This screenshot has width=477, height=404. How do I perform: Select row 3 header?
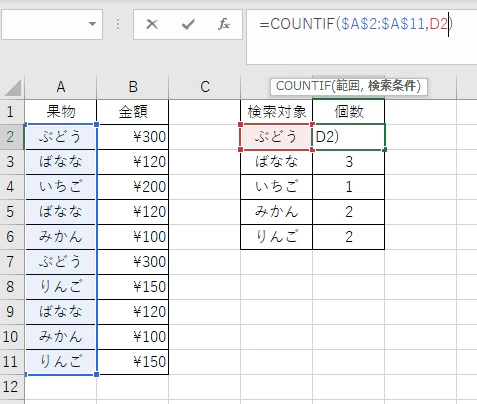12,162
